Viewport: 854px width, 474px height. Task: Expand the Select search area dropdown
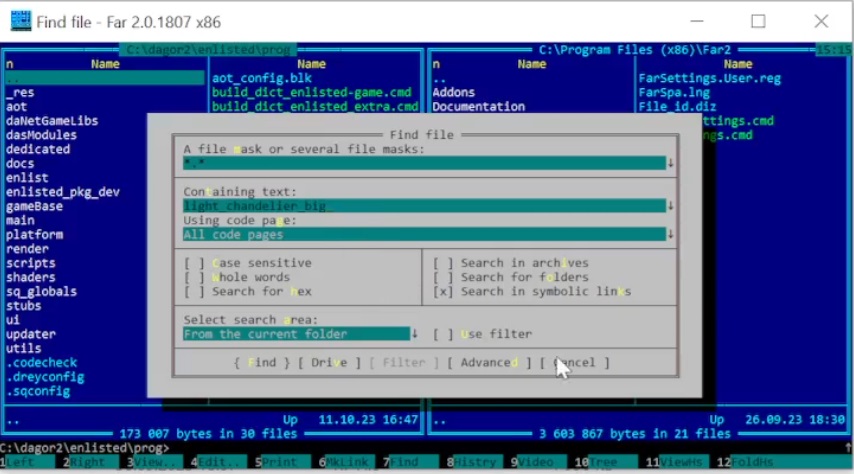(415, 334)
